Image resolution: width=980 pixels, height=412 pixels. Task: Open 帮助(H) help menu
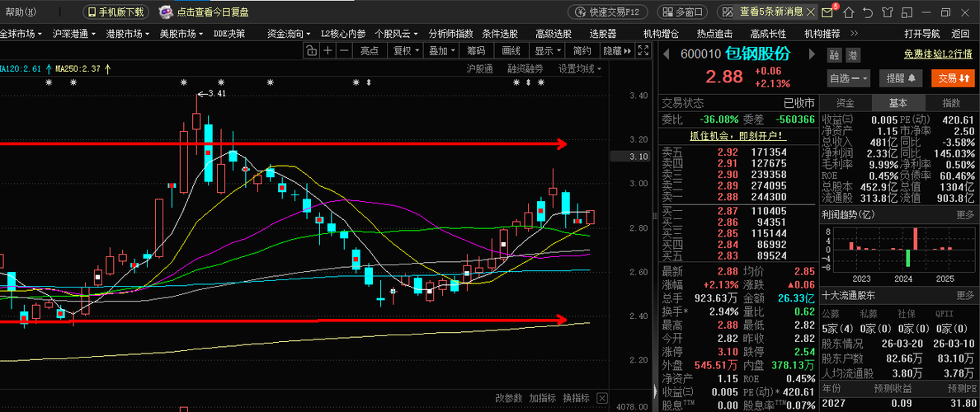click(21, 12)
